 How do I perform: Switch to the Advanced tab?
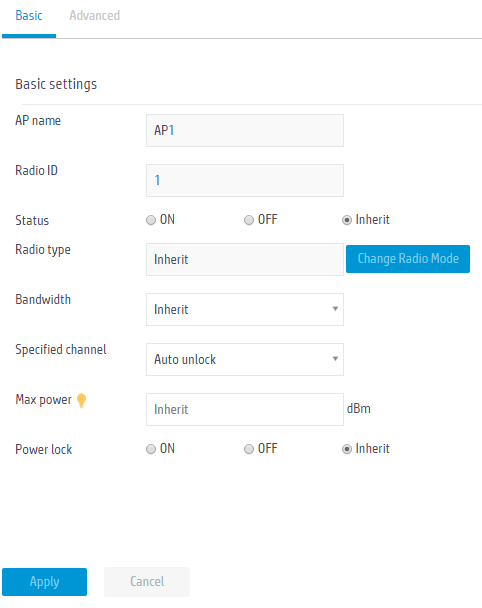95,16
